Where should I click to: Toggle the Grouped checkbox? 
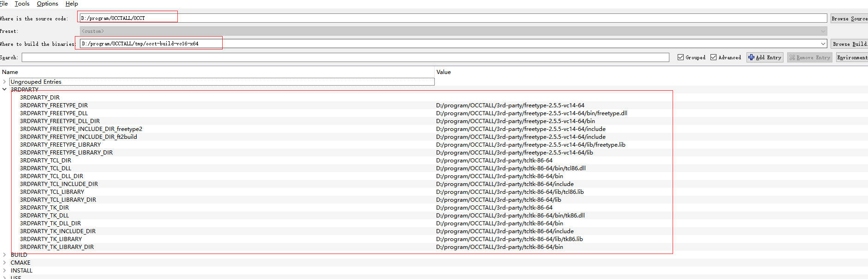pos(680,57)
